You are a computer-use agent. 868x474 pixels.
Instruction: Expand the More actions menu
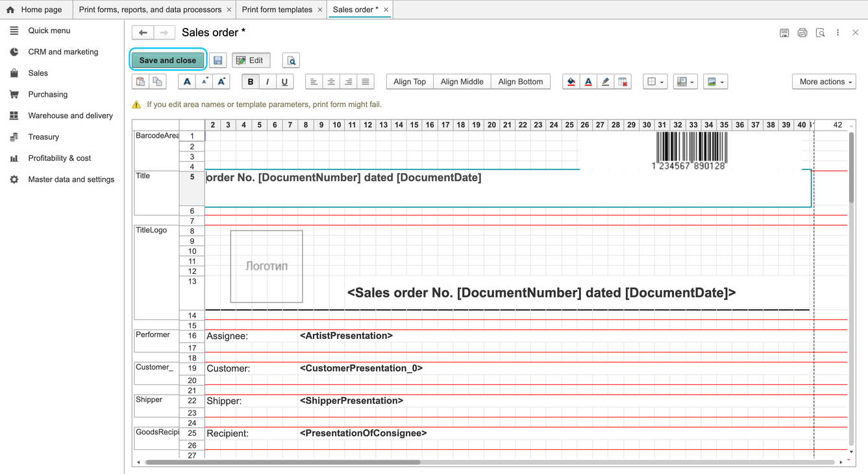tap(825, 82)
